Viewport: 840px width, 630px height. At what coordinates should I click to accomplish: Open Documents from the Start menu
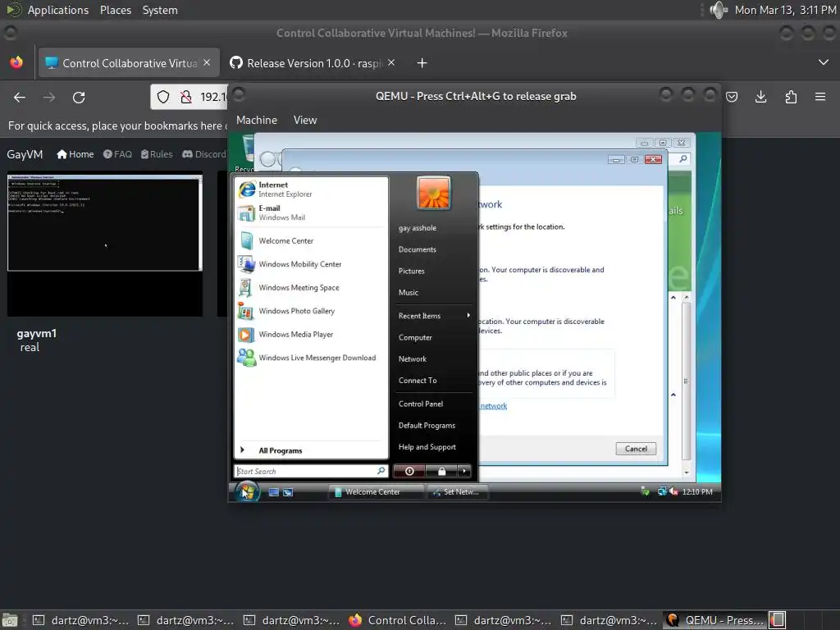pyautogui.click(x=418, y=249)
